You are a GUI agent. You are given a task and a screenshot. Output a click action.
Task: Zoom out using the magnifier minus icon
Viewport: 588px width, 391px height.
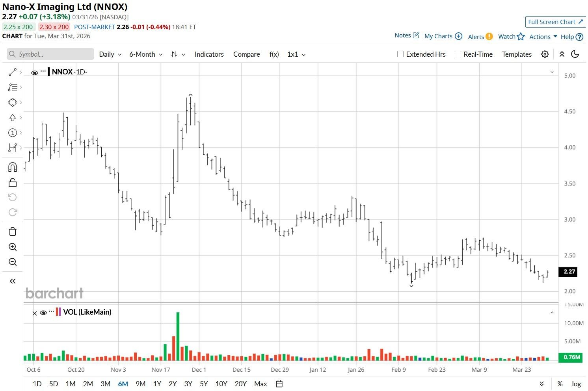(13, 262)
